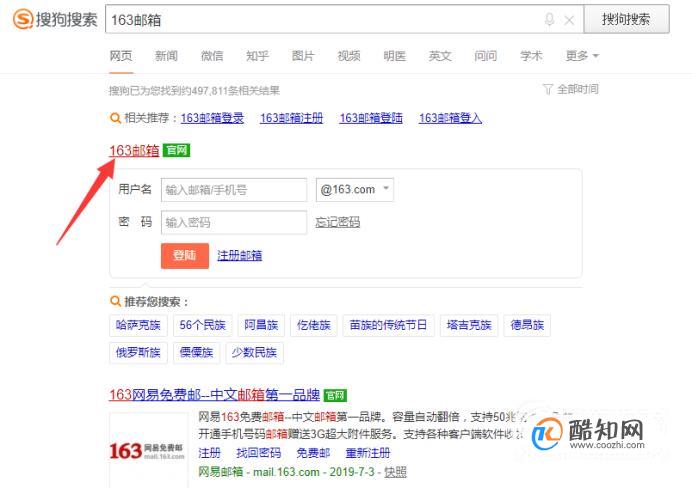The height and width of the screenshot is (488, 692).
Task: Open related search 163邮箱登录
Action: click(x=212, y=118)
